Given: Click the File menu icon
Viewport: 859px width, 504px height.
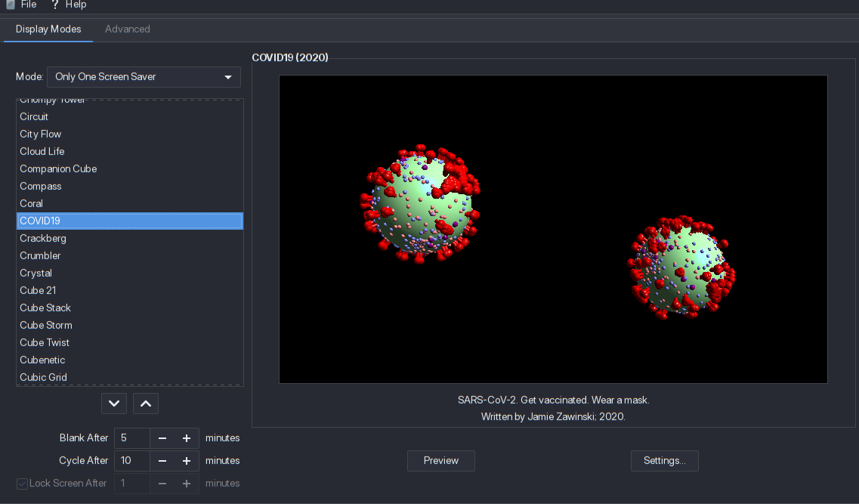Looking at the screenshot, I should click(11, 5).
